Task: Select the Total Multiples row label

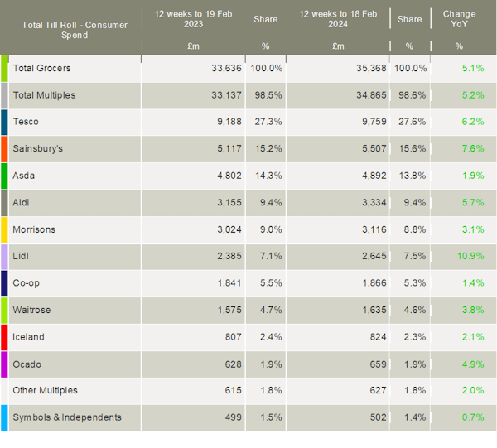Action: (44, 95)
